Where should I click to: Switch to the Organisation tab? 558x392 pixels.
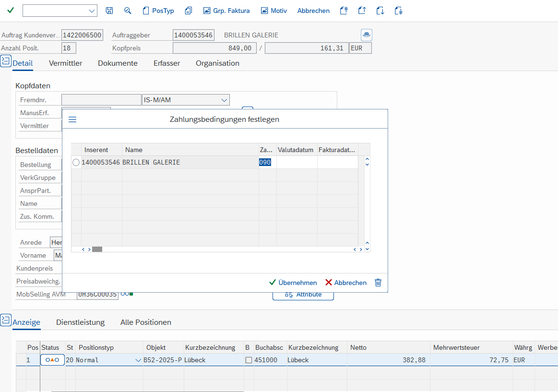[217, 63]
